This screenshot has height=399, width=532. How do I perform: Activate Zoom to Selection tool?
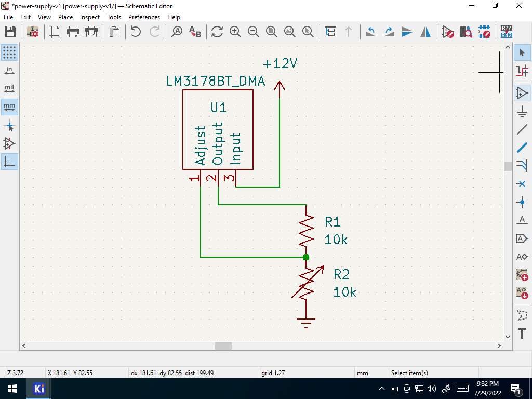coord(308,32)
